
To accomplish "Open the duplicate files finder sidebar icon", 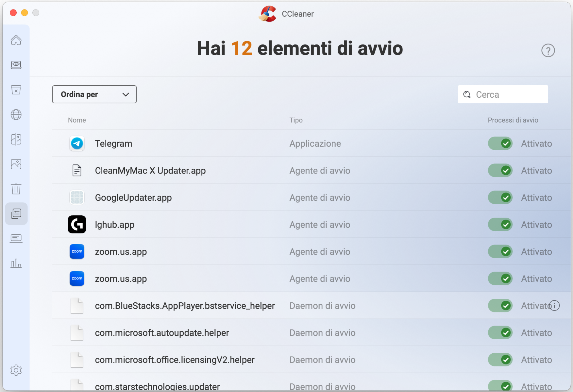I will tap(16, 139).
